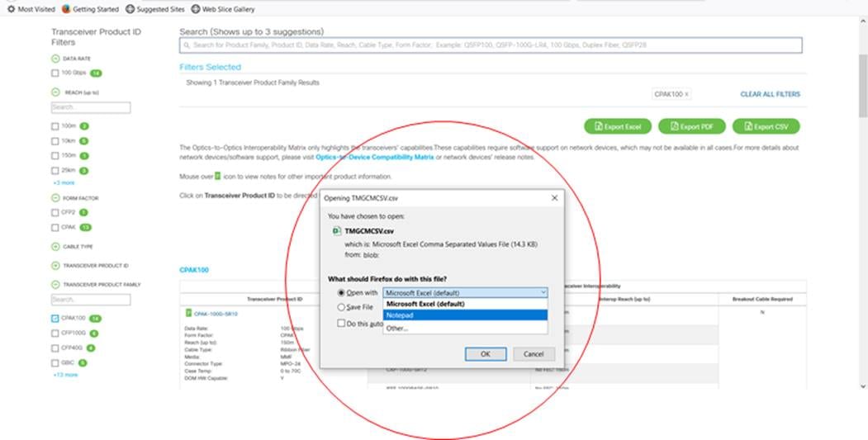Choose Other... from the application list
Viewport: 868px width, 440px height.
coord(465,329)
